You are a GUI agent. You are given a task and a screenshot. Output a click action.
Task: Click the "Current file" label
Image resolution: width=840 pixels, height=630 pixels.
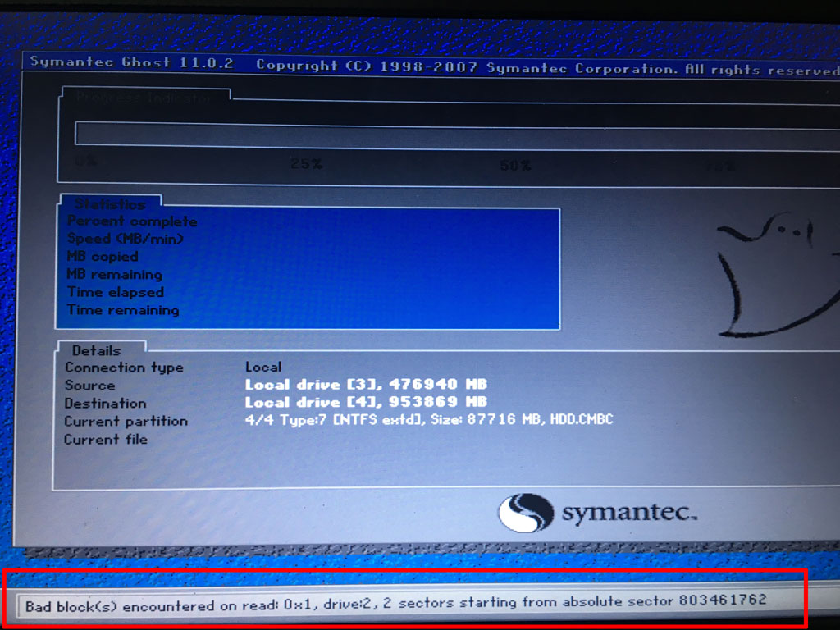tap(106, 440)
